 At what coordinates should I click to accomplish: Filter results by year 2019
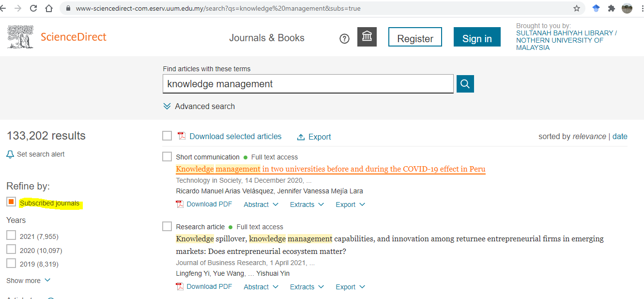tap(11, 263)
